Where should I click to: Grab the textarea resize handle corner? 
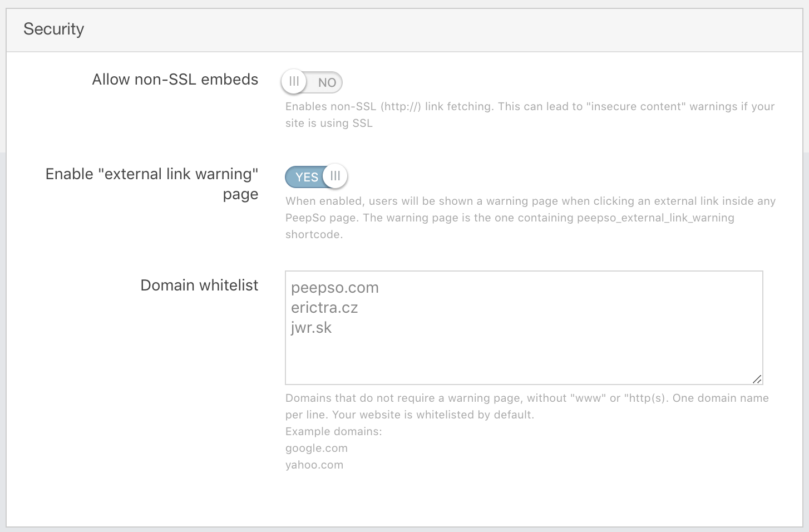(757, 379)
